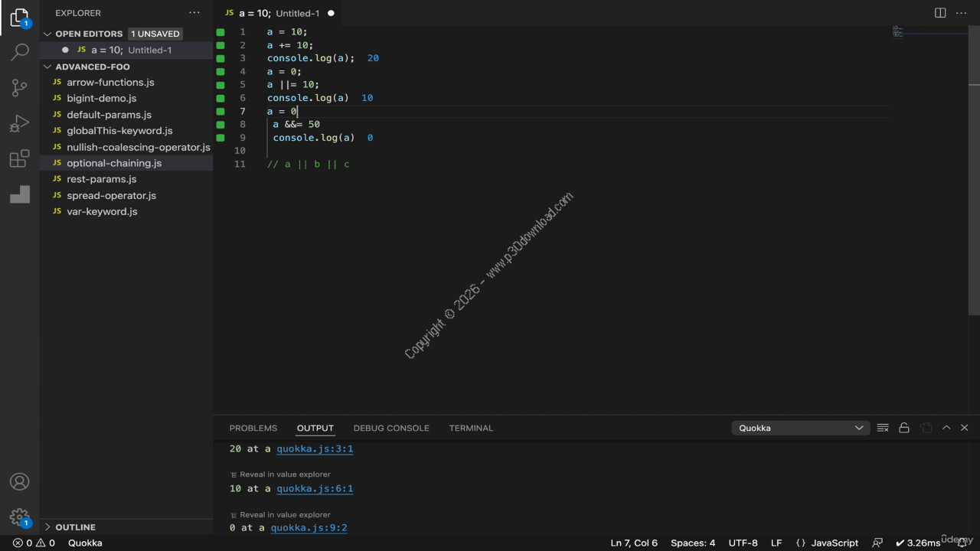Maximize the panel size chevron

point(946,428)
